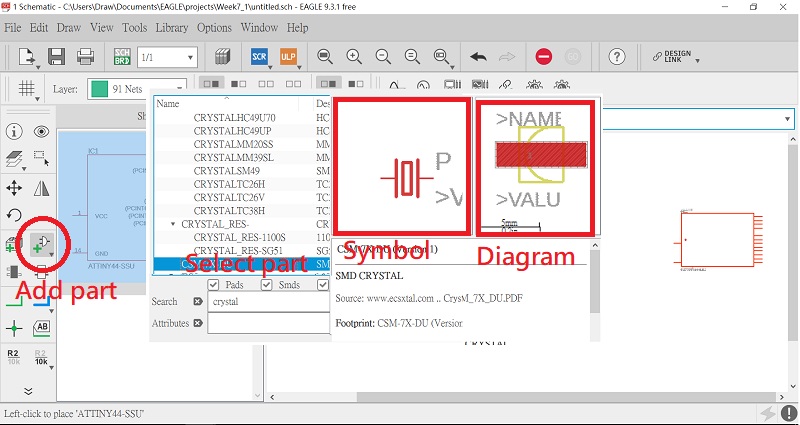Open the Help menu
Image resolution: width=800 pixels, height=425 pixels.
pyautogui.click(x=297, y=28)
